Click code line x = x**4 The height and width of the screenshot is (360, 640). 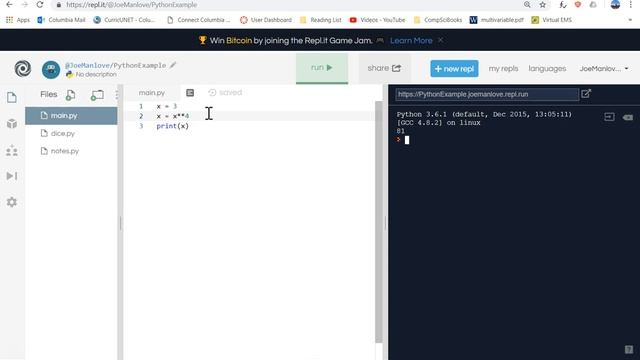pos(173,116)
